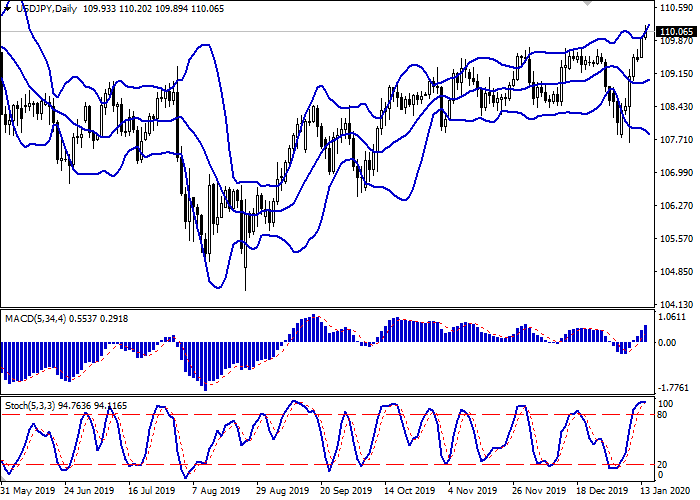Click the MACD scale value 1.0611
The height and width of the screenshot is (500, 700).
[672, 317]
